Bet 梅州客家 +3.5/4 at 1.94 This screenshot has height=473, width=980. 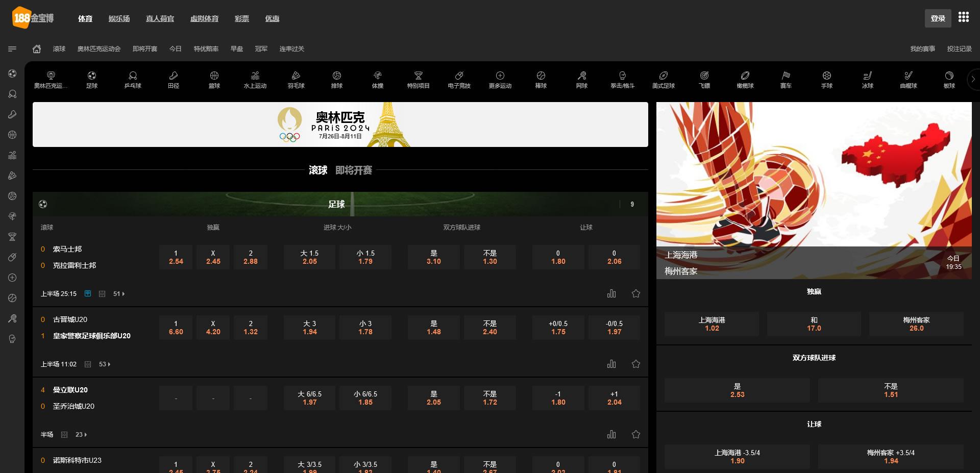coord(891,457)
